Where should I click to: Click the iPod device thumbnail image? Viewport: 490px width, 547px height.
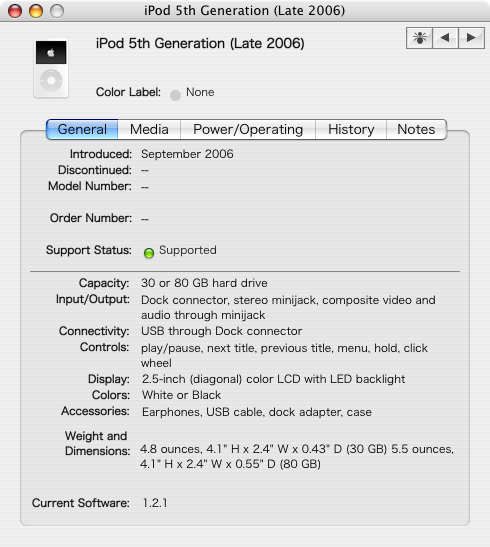tap(51, 69)
